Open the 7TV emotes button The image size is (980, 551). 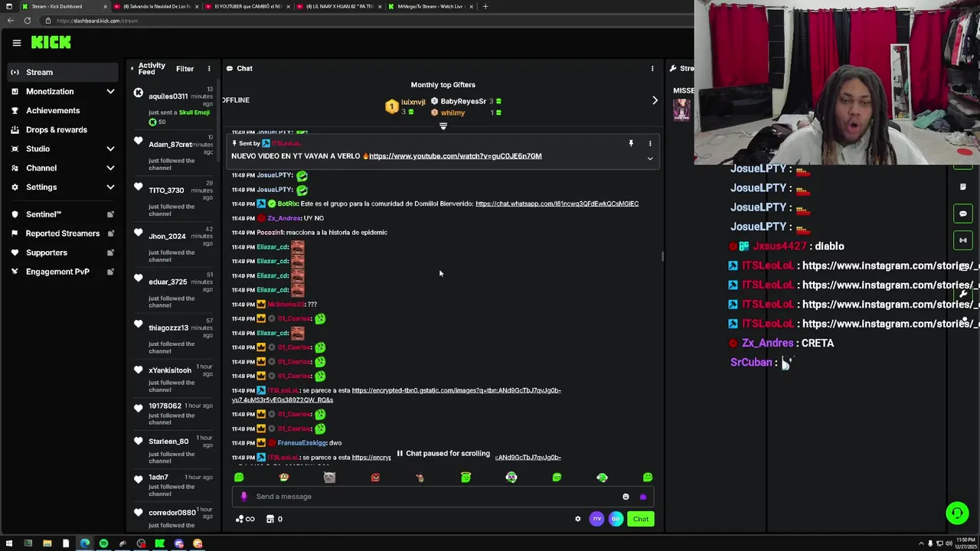[597, 519]
